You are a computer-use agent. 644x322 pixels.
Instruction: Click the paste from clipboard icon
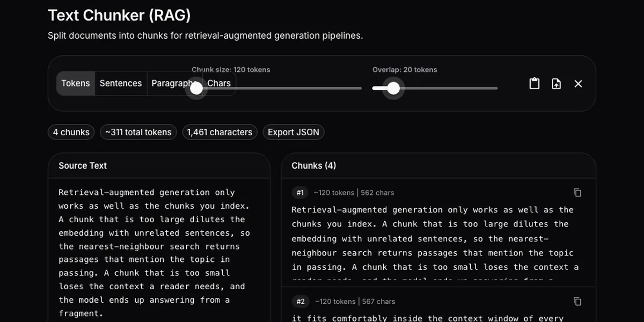point(535,84)
